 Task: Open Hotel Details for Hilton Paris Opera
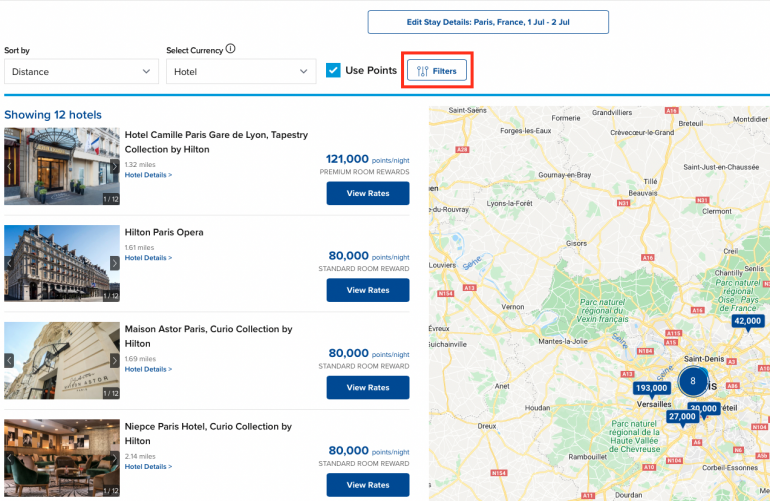(x=148, y=258)
